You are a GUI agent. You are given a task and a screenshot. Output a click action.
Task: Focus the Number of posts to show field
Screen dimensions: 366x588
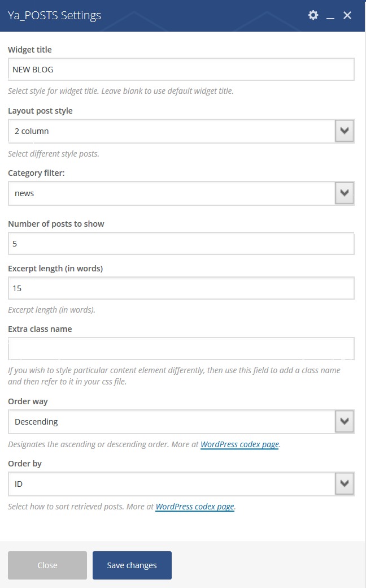coord(181,243)
